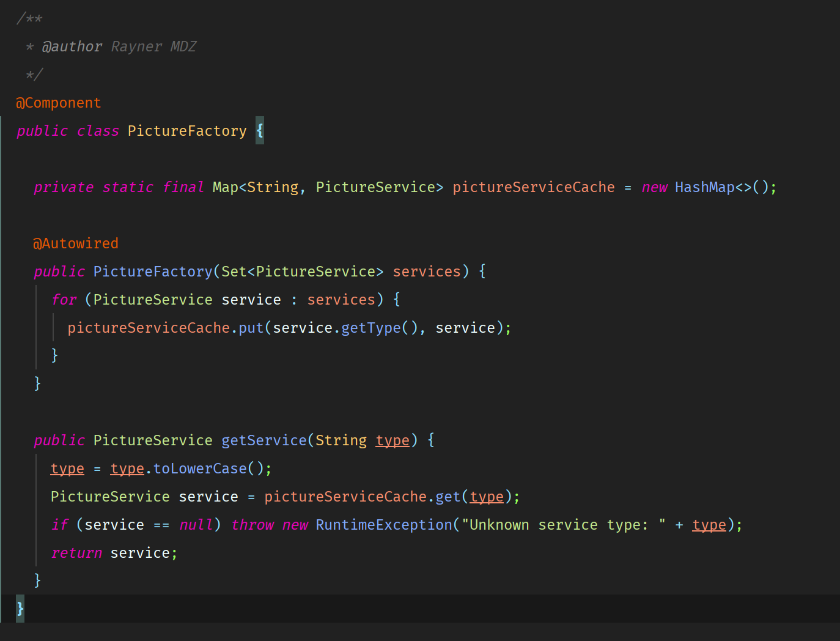The image size is (840, 641).
Task: Click the getService method name
Action: 263,440
